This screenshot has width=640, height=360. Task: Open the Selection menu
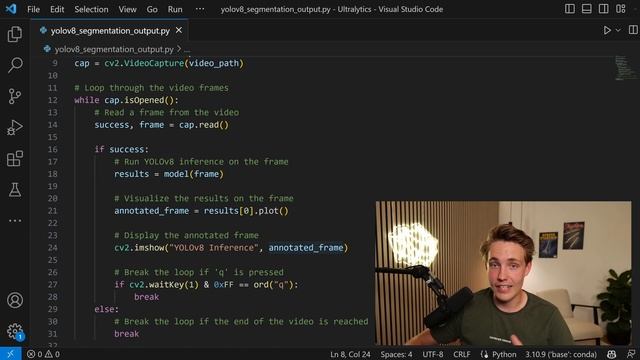click(91, 9)
